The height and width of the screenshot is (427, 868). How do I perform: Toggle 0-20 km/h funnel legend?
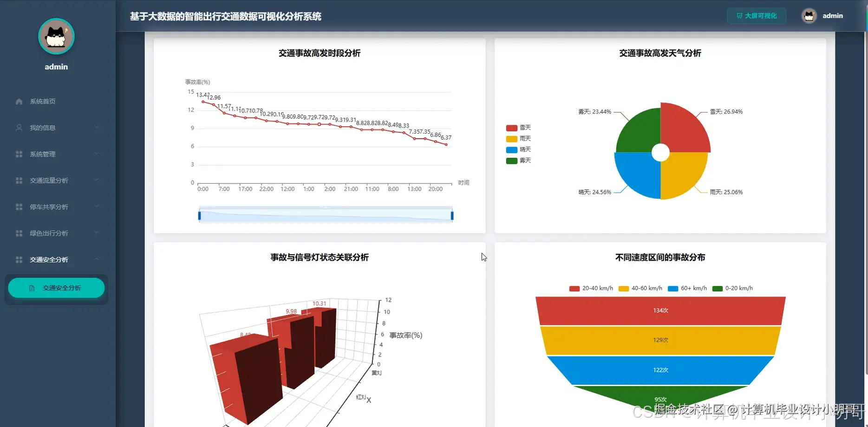click(733, 288)
